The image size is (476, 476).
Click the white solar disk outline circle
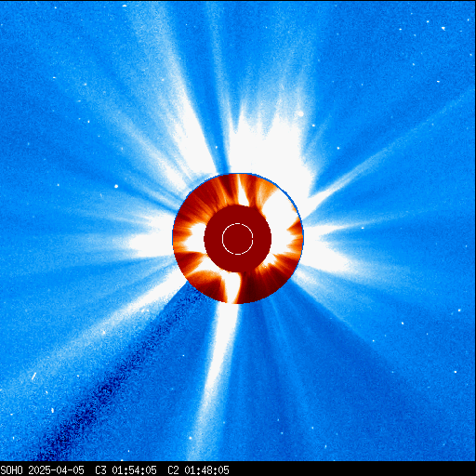click(x=238, y=239)
